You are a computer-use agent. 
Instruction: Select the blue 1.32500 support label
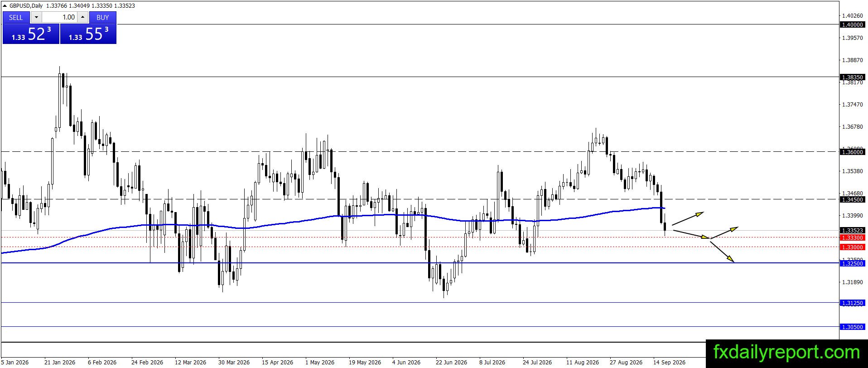[852, 263]
